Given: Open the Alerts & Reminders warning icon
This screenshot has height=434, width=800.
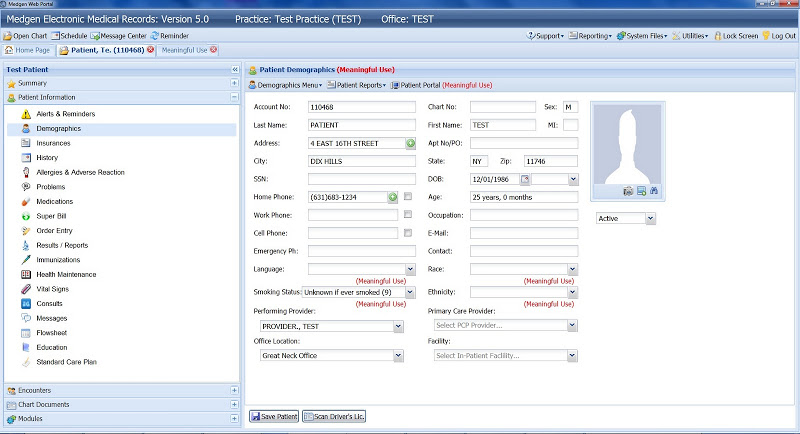Looking at the screenshot, I should pyautogui.click(x=26, y=114).
